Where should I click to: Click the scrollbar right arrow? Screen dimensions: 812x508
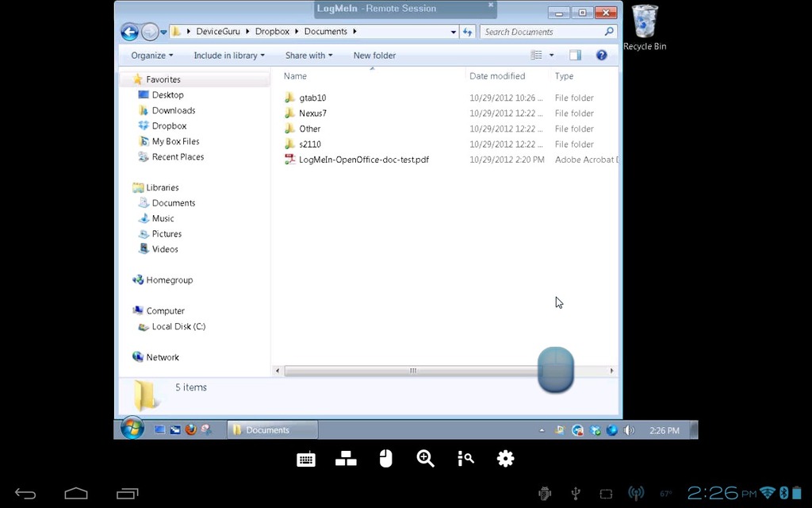pyautogui.click(x=611, y=371)
